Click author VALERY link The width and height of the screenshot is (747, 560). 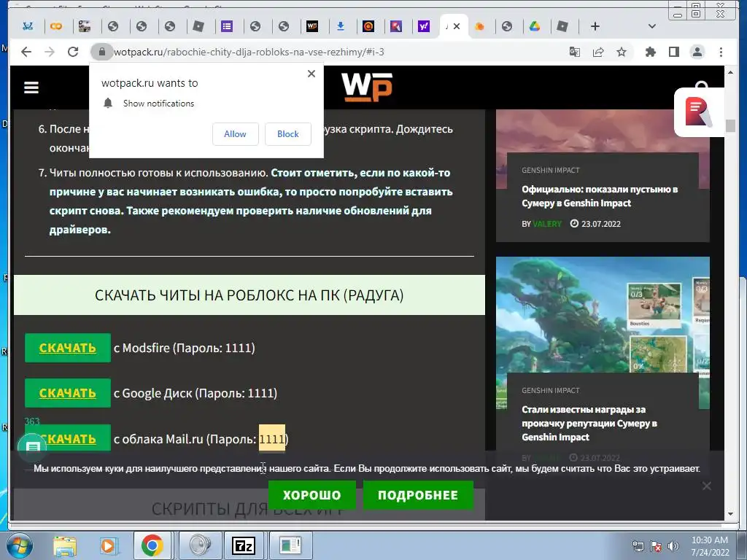click(547, 224)
